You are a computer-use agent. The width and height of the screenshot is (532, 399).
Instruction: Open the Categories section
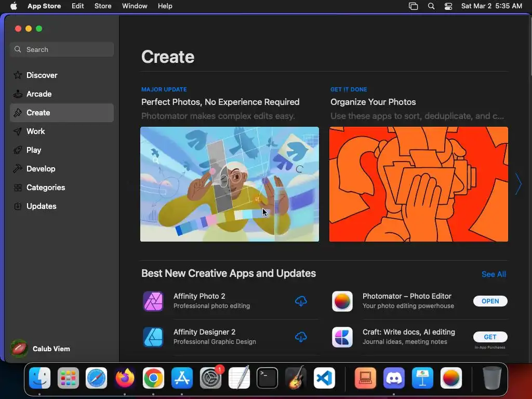pos(62,187)
